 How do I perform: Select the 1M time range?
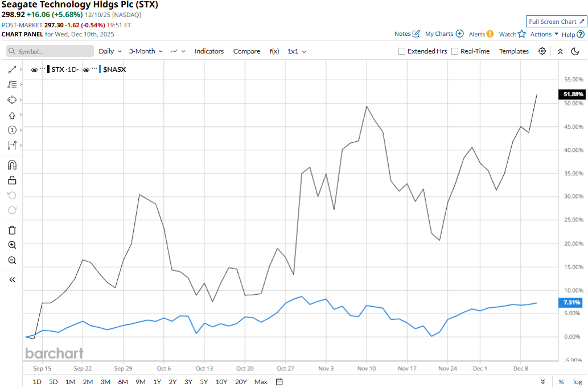point(70,382)
